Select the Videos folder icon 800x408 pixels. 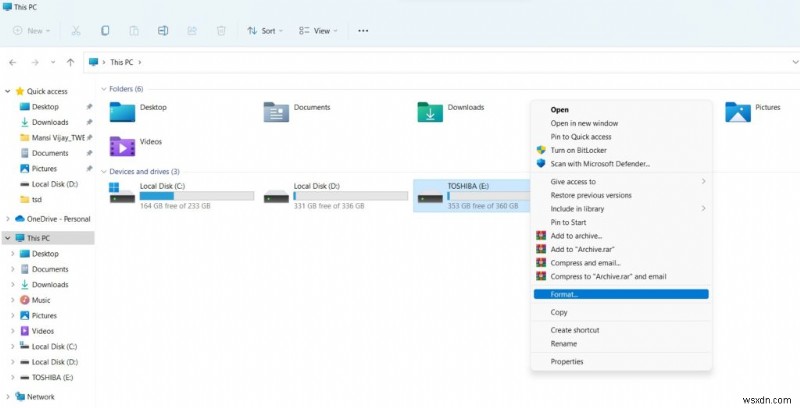[x=122, y=146]
